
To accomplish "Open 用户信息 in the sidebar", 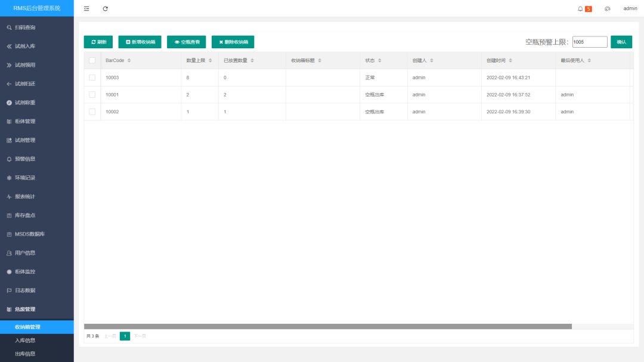I will pos(37,253).
